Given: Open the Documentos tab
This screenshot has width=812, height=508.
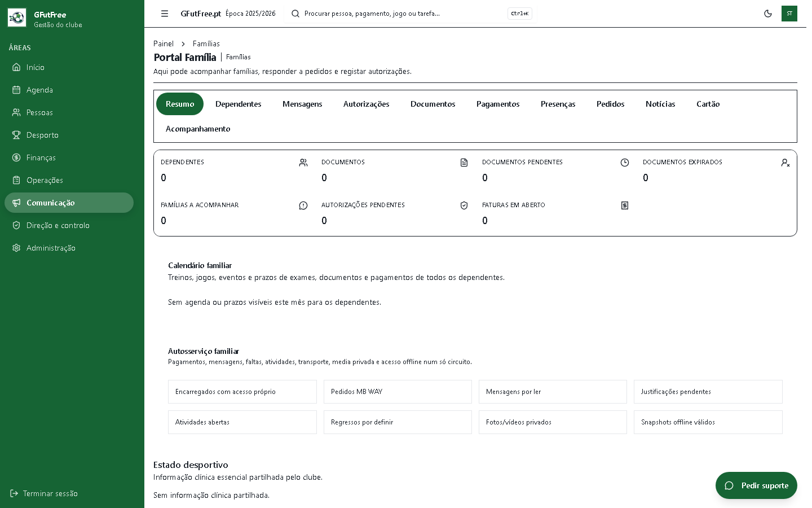Looking at the screenshot, I should point(433,104).
